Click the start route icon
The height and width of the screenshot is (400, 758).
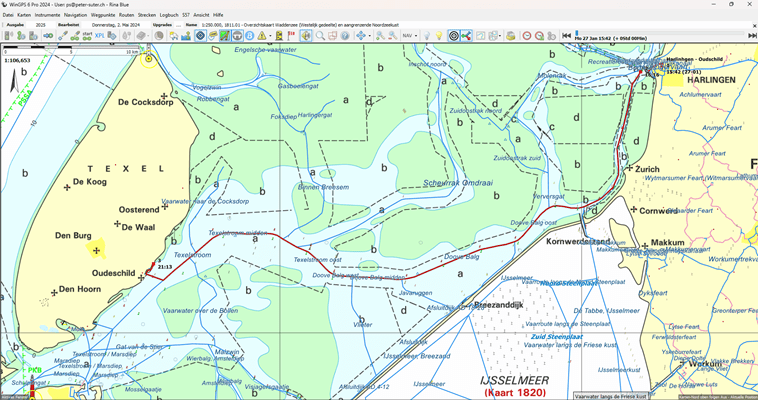pyautogui.click(x=87, y=36)
